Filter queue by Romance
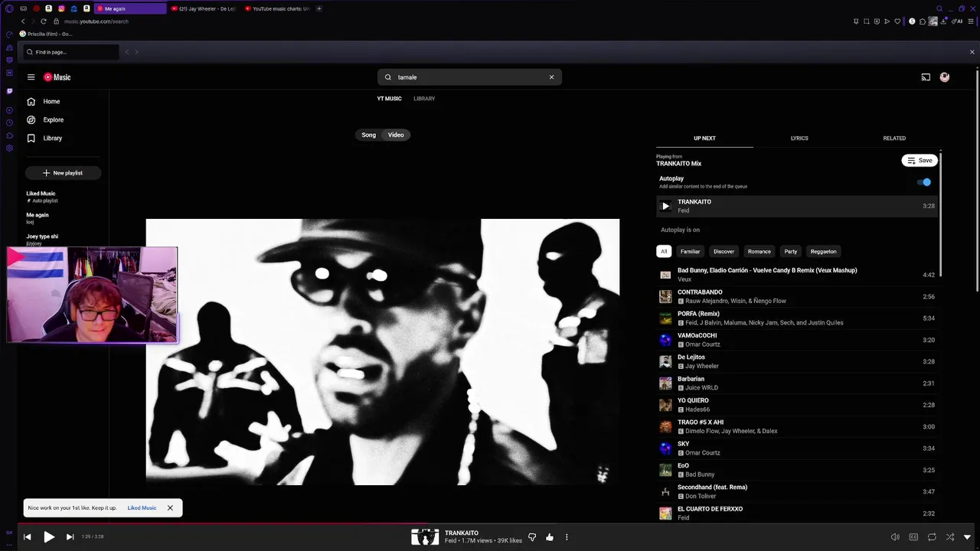 [x=759, y=251]
